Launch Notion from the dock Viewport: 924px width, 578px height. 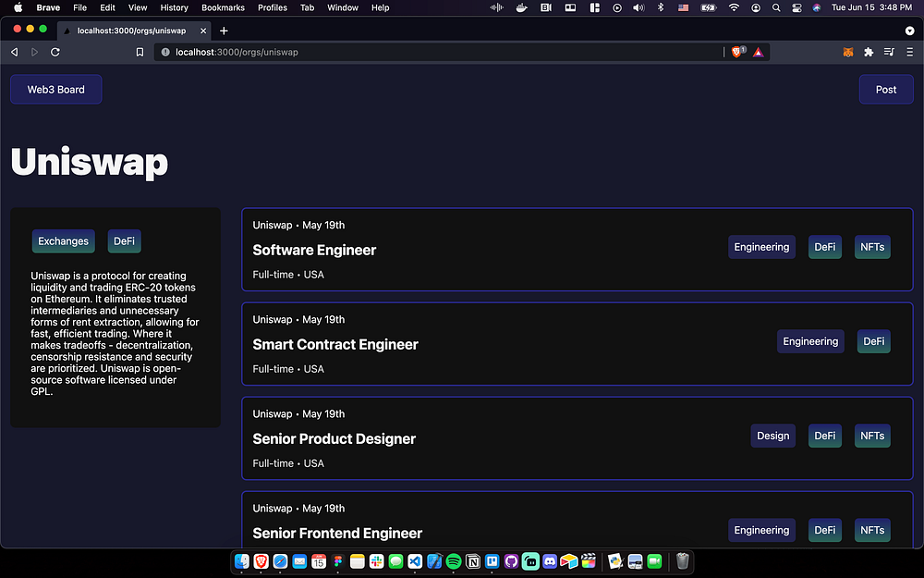(x=472, y=561)
